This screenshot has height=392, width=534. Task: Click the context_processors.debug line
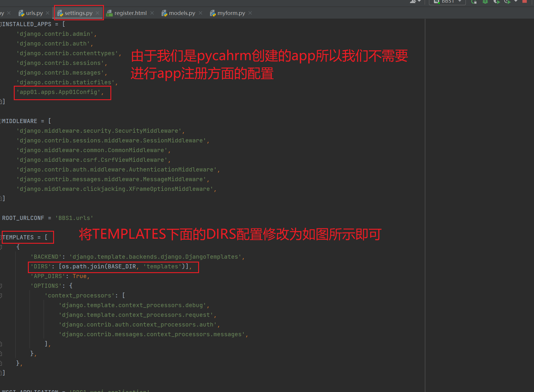click(134, 305)
